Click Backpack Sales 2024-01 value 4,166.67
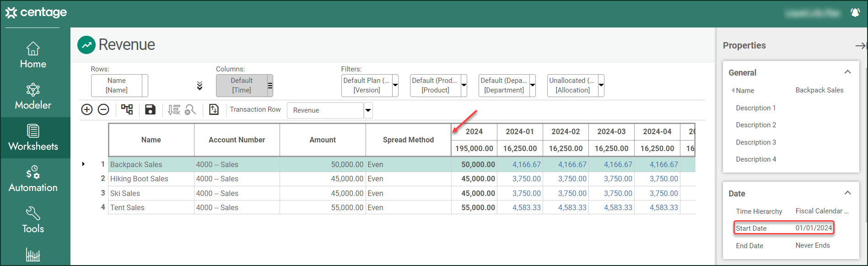This screenshot has height=266, width=868. tap(520, 164)
